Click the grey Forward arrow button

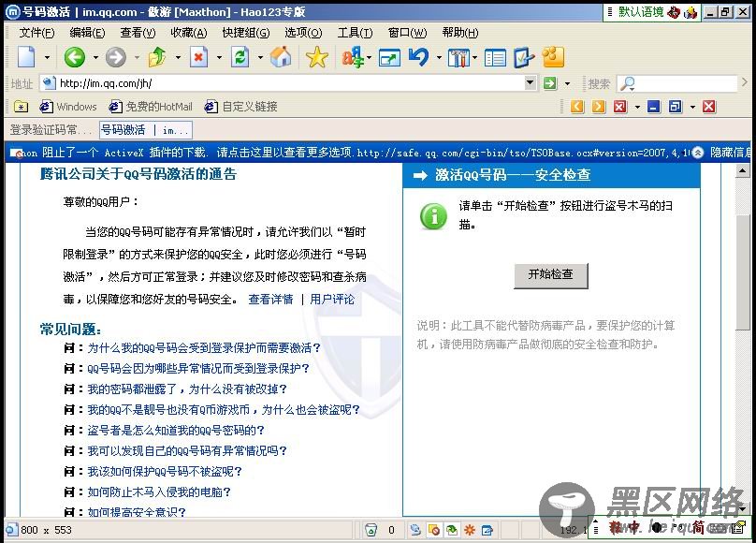116,57
